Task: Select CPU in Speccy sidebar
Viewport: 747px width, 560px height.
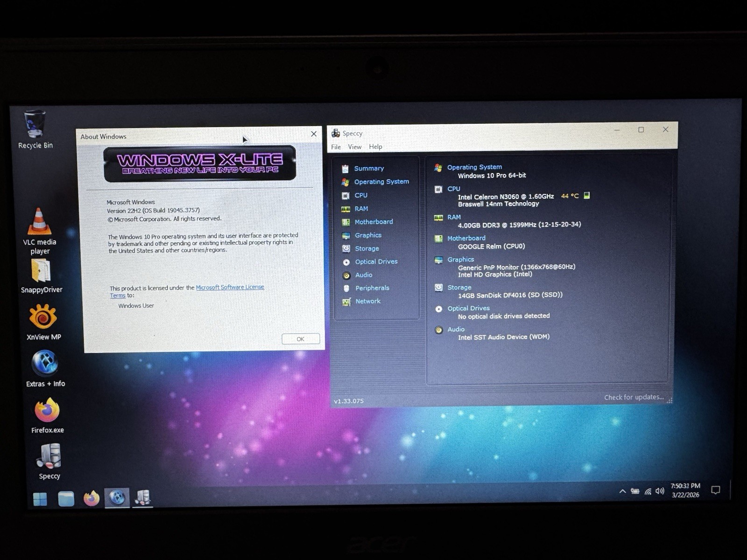Action: point(361,195)
